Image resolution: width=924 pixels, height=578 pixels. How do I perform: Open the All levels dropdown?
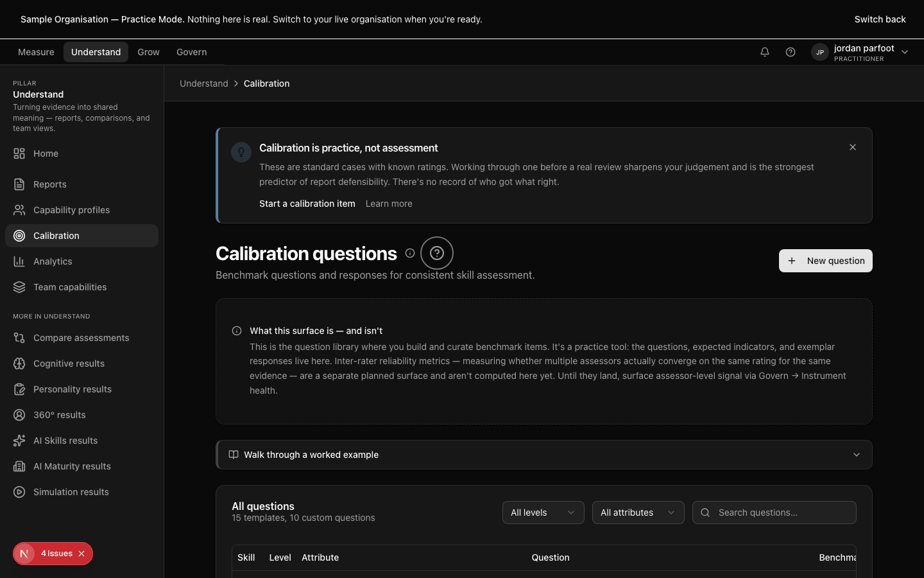pos(543,512)
